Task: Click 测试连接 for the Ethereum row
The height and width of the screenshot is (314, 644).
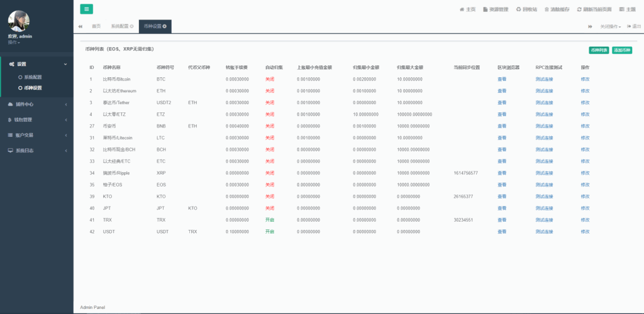Action: pyautogui.click(x=544, y=91)
